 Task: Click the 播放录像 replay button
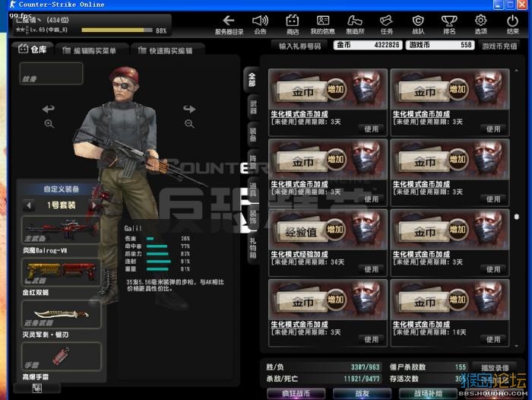click(495, 367)
